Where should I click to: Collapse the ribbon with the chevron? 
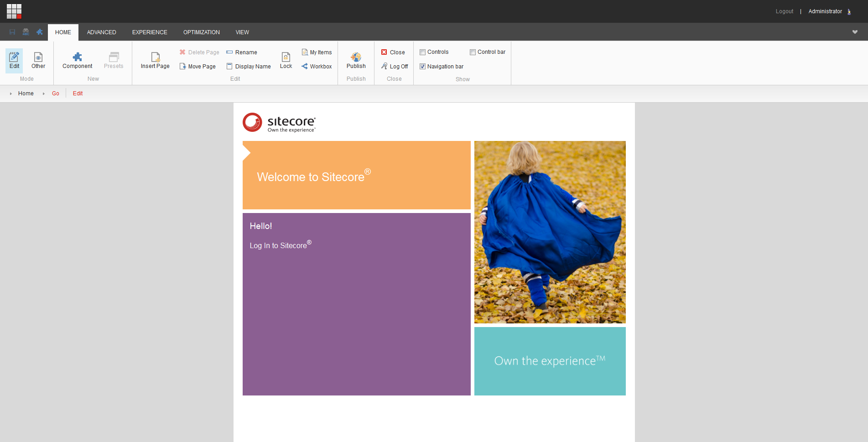point(854,32)
